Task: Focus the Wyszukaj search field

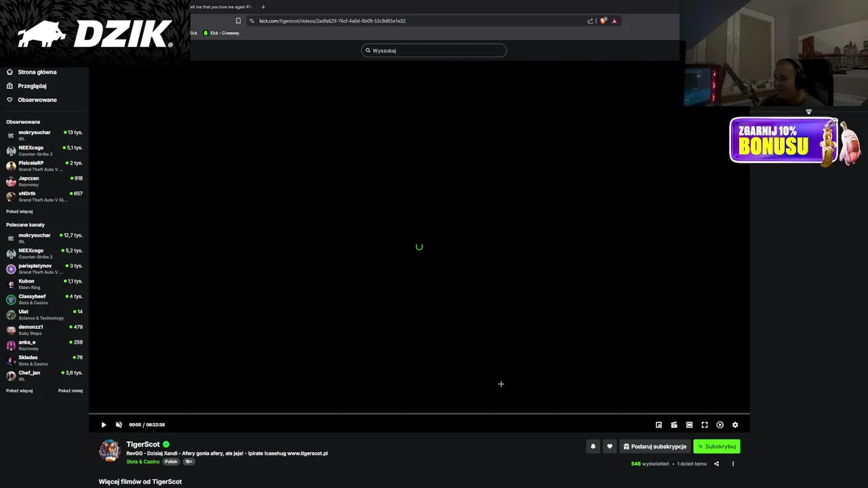Action: (x=434, y=50)
